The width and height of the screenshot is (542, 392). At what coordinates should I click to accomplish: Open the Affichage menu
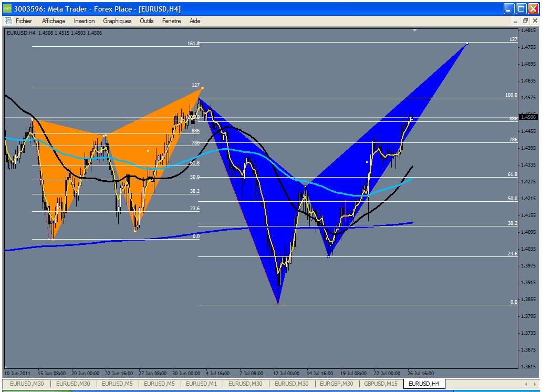click(54, 21)
